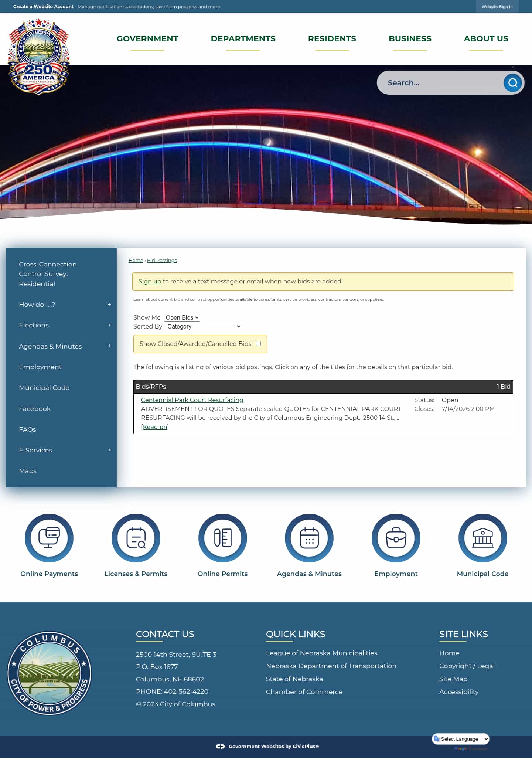Click the footer Columbus city seal
Screen dimensions: 532x758
tap(49, 673)
